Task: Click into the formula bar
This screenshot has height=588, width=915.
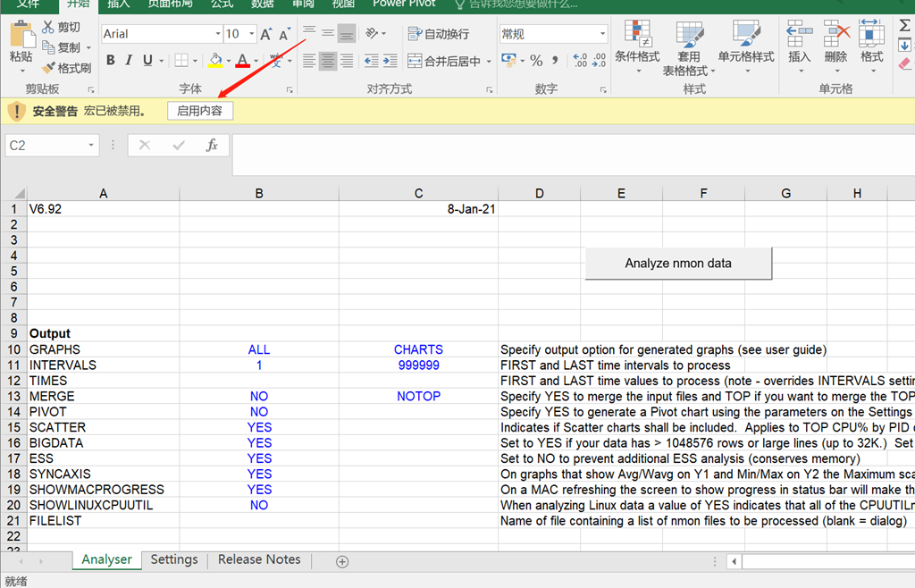Action: [x=573, y=154]
